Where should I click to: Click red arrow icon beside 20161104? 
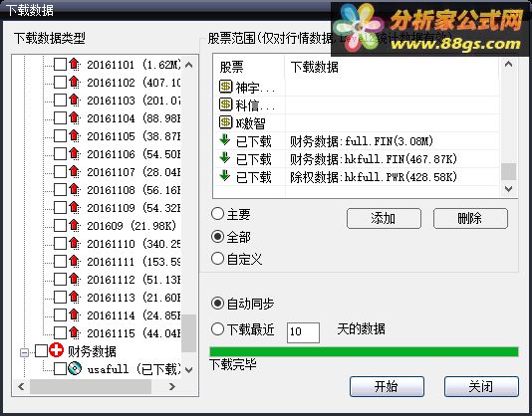tap(74, 118)
